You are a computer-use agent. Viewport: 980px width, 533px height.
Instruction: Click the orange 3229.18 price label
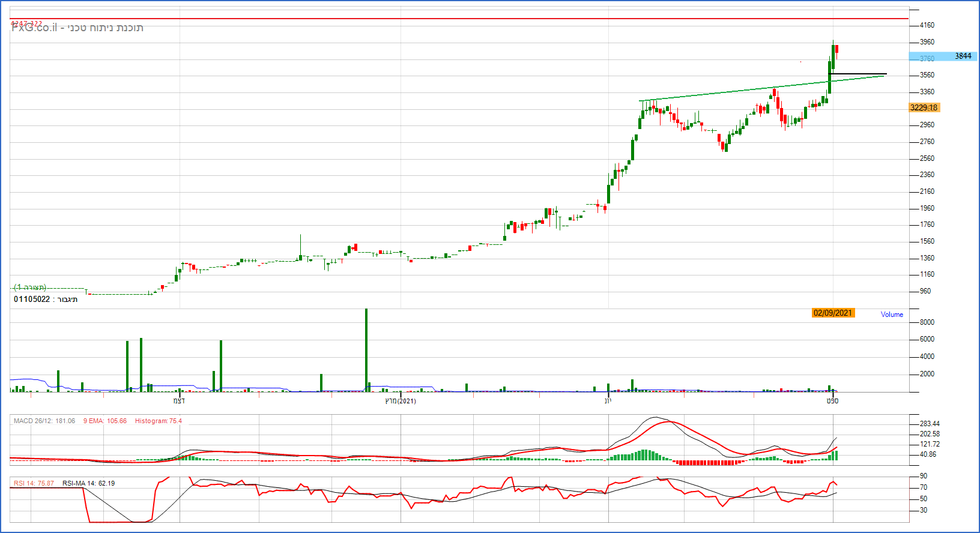(x=924, y=108)
